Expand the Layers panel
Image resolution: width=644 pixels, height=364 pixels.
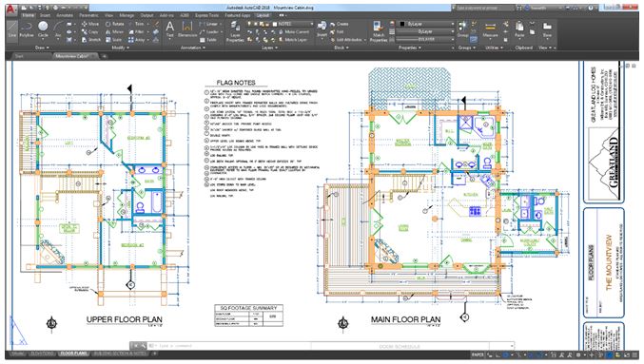pyautogui.click(x=269, y=48)
